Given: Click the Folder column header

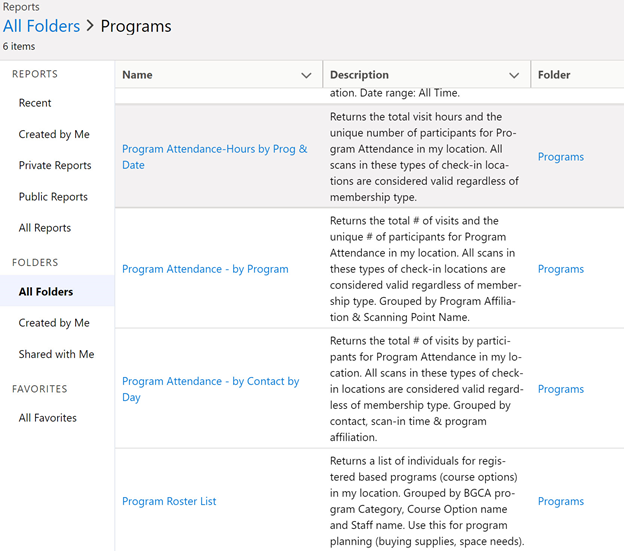Looking at the screenshot, I should 554,75.
